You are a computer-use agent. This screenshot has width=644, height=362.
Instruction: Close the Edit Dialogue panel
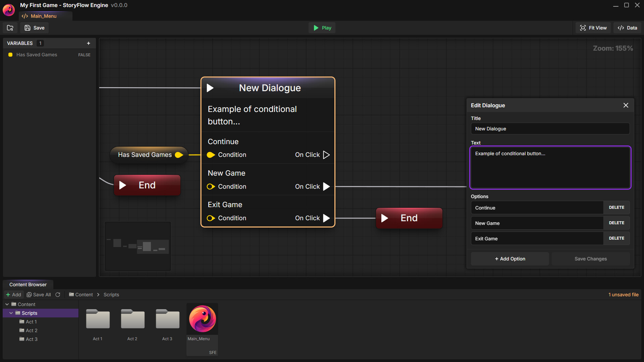(626, 105)
